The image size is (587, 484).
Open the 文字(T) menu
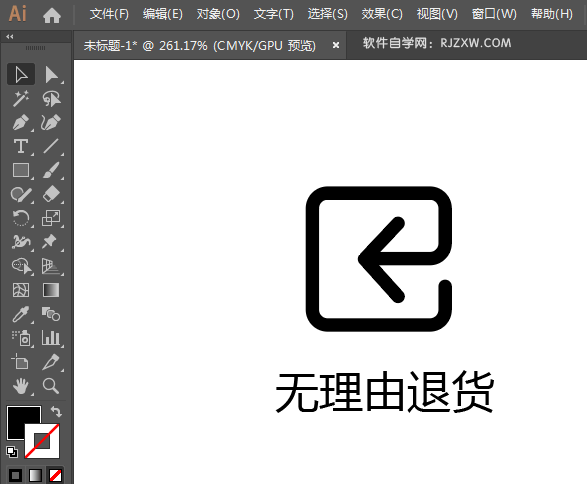tap(274, 14)
